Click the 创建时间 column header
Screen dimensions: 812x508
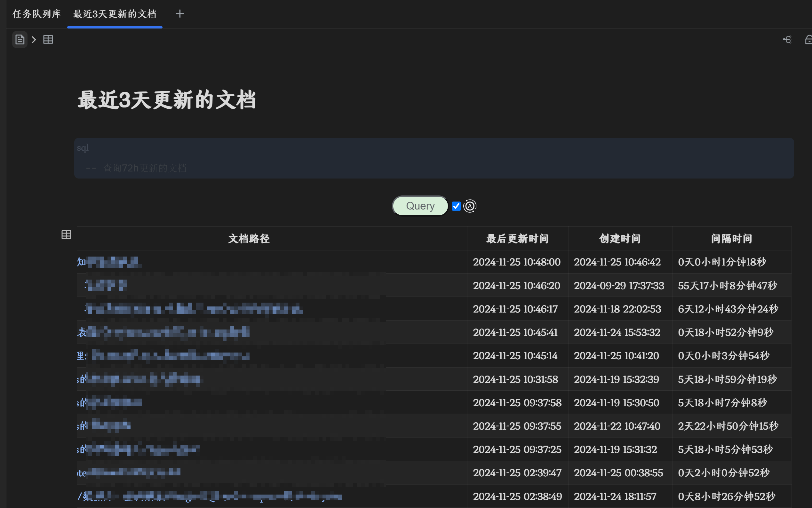click(x=619, y=239)
